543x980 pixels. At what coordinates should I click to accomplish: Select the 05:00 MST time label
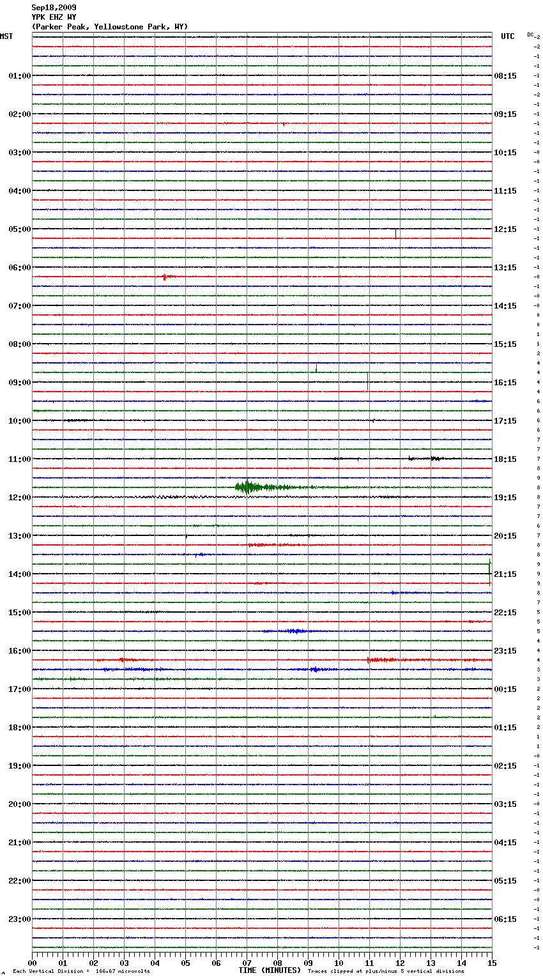(20, 229)
